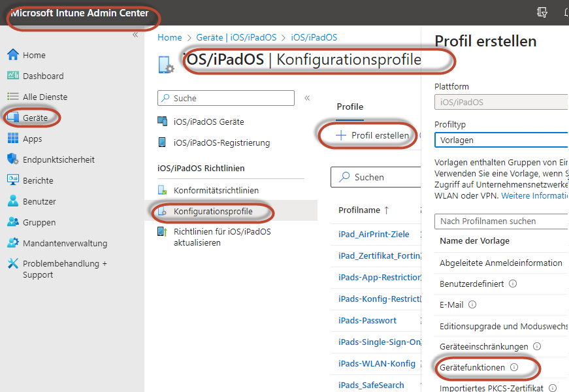Open Problembehandlung + Support tools icon

click(x=13, y=264)
